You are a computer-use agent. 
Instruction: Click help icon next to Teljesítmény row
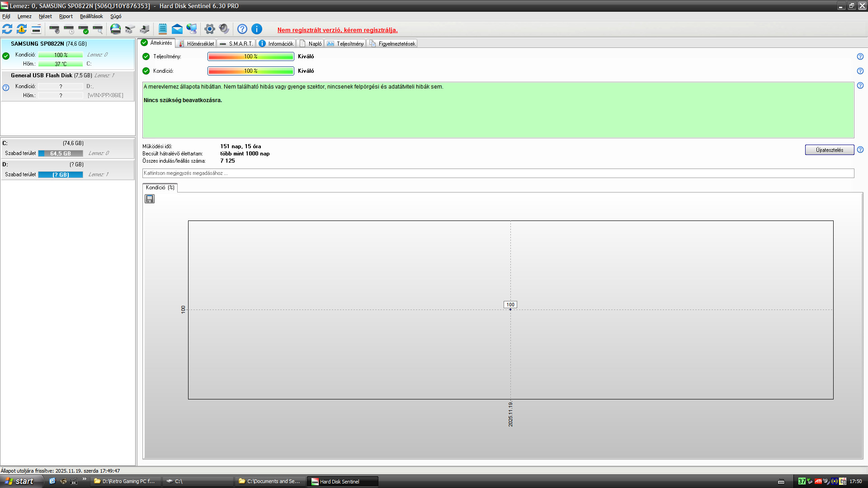[x=860, y=56]
